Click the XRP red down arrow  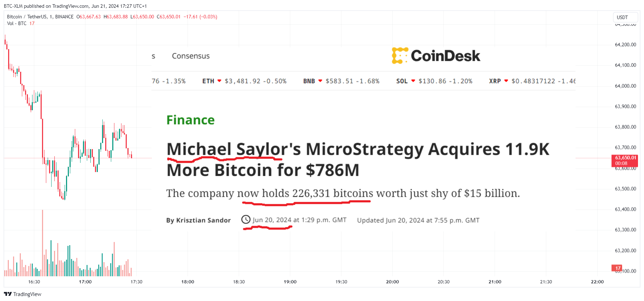point(506,81)
